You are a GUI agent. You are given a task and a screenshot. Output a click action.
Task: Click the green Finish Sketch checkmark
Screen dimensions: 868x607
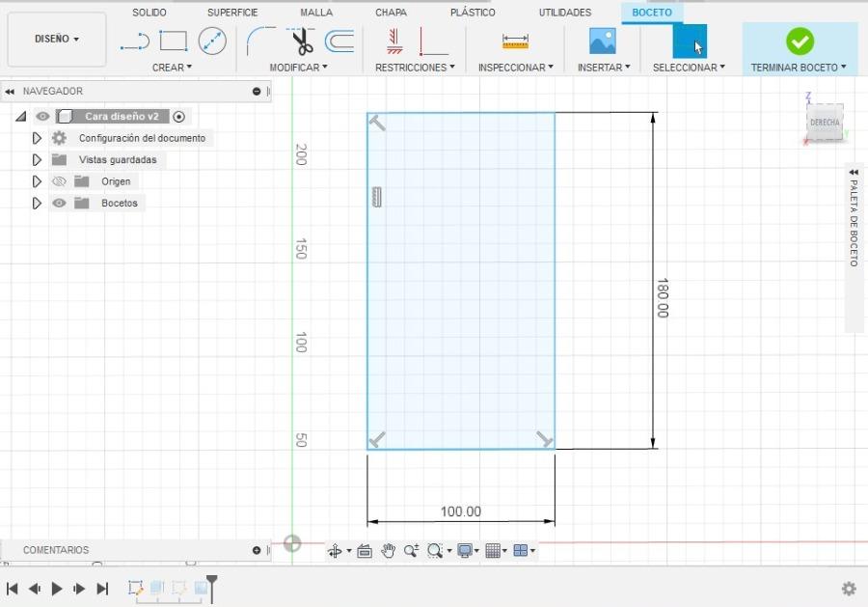800,41
